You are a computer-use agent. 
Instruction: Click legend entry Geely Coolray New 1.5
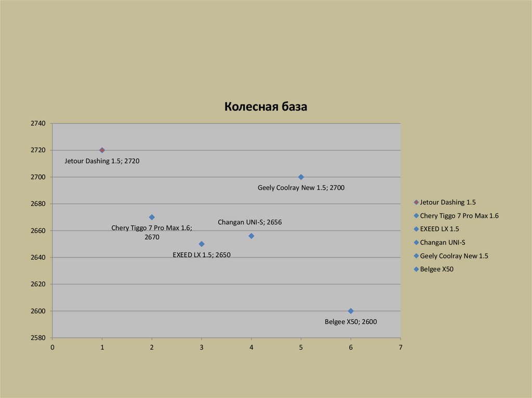pos(451,256)
